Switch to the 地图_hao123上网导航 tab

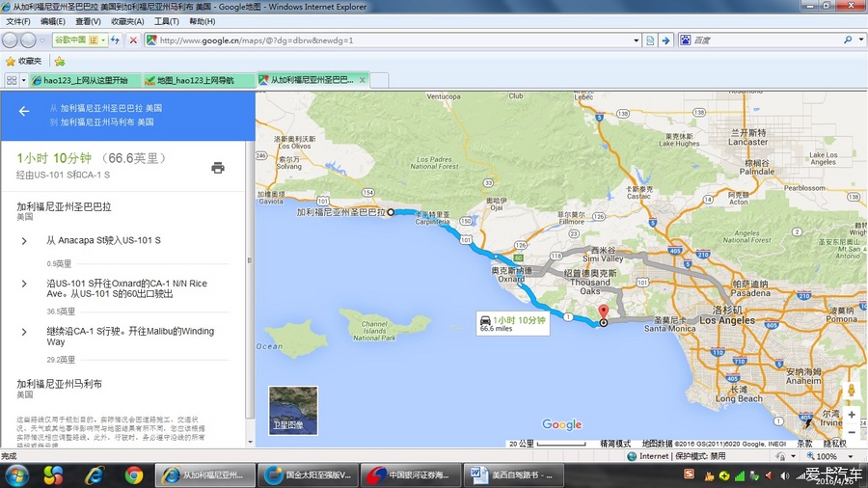click(198, 80)
